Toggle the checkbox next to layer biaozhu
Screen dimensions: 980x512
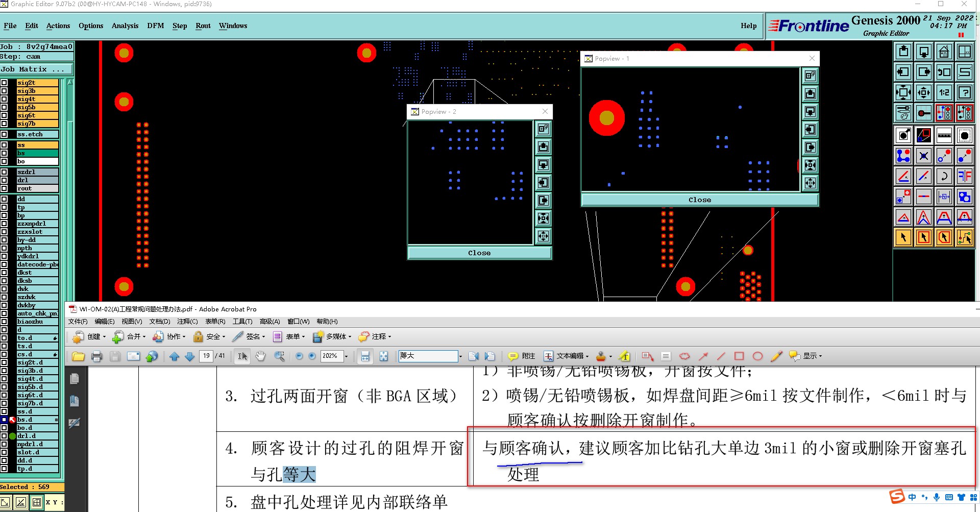coord(4,322)
